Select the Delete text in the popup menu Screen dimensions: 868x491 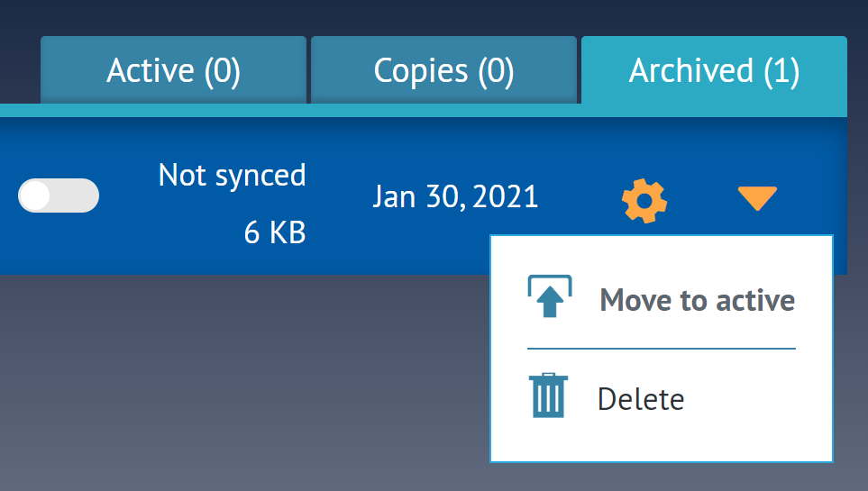click(x=641, y=398)
